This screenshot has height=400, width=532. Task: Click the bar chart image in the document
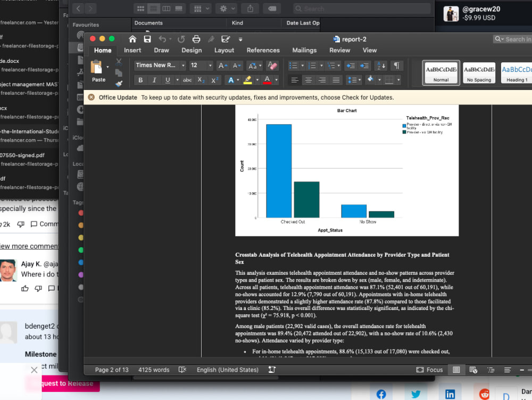tap(347, 170)
